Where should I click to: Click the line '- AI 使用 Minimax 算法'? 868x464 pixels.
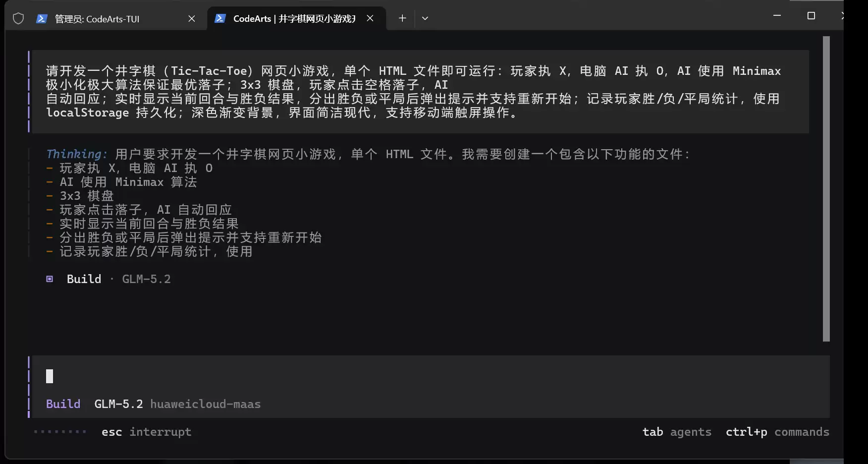(x=121, y=182)
